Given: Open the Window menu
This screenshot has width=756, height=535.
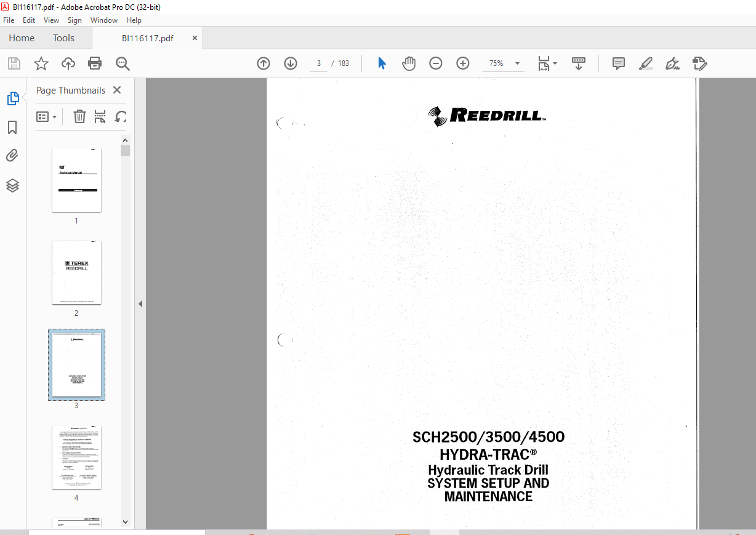Looking at the screenshot, I should click(x=104, y=20).
